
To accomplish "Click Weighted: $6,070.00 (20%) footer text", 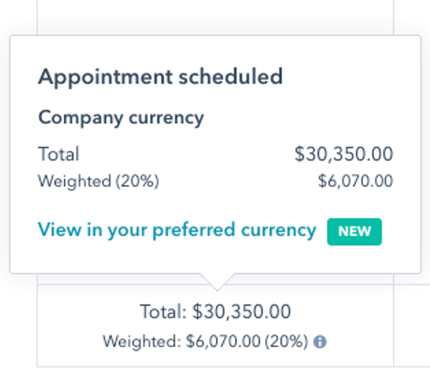I will tap(205, 342).
